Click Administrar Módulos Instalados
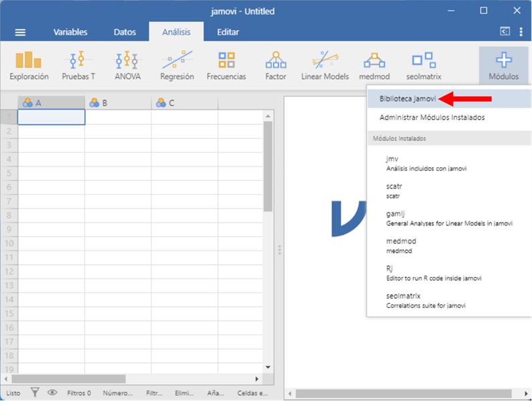The height and width of the screenshot is (401, 532). tap(431, 117)
